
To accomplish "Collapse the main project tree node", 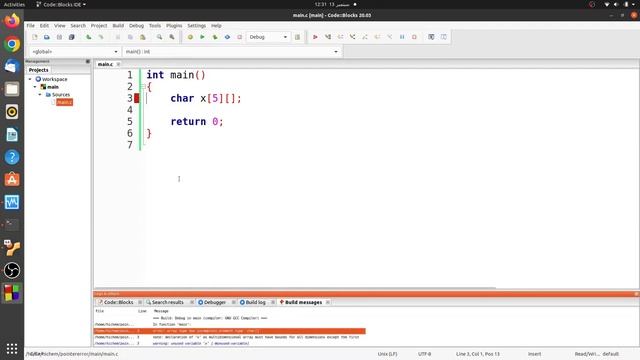I will [35, 87].
